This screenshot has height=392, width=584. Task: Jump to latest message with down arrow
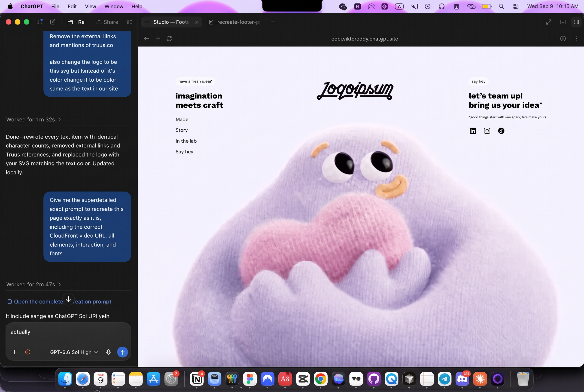(x=68, y=299)
